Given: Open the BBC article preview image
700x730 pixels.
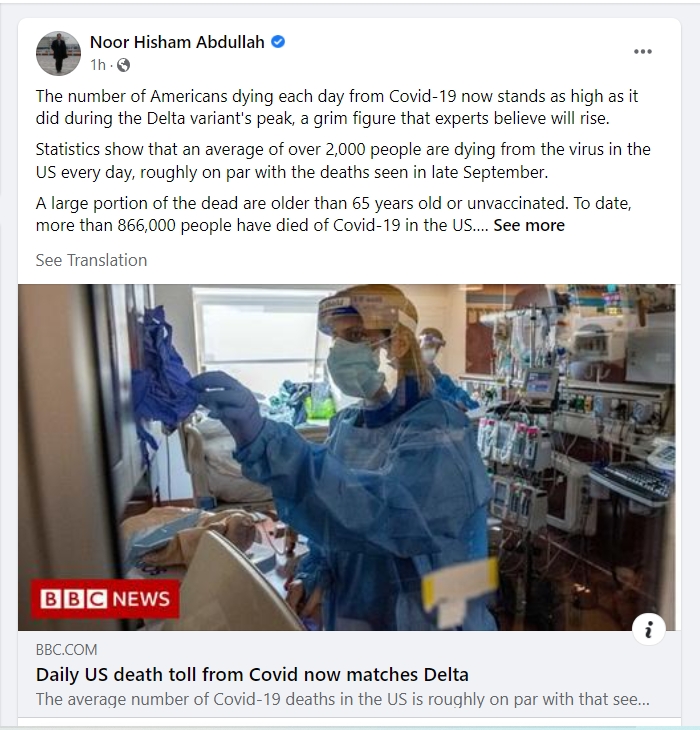Looking at the screenshot, I should (x=347, y=457).
